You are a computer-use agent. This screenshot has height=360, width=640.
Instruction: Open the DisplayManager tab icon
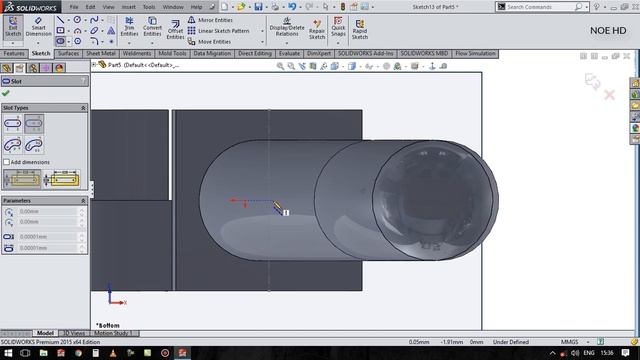point(59,68)
